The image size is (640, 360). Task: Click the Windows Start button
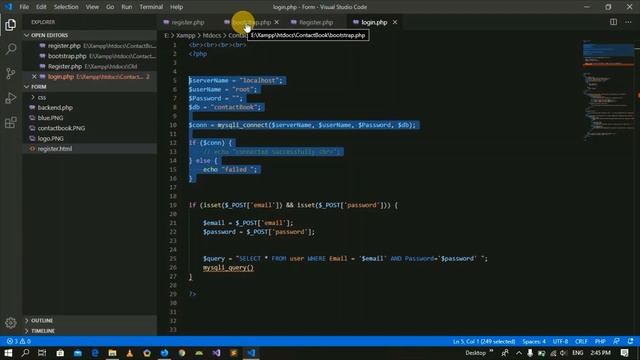pyautogui.click(x=8, y=353)
